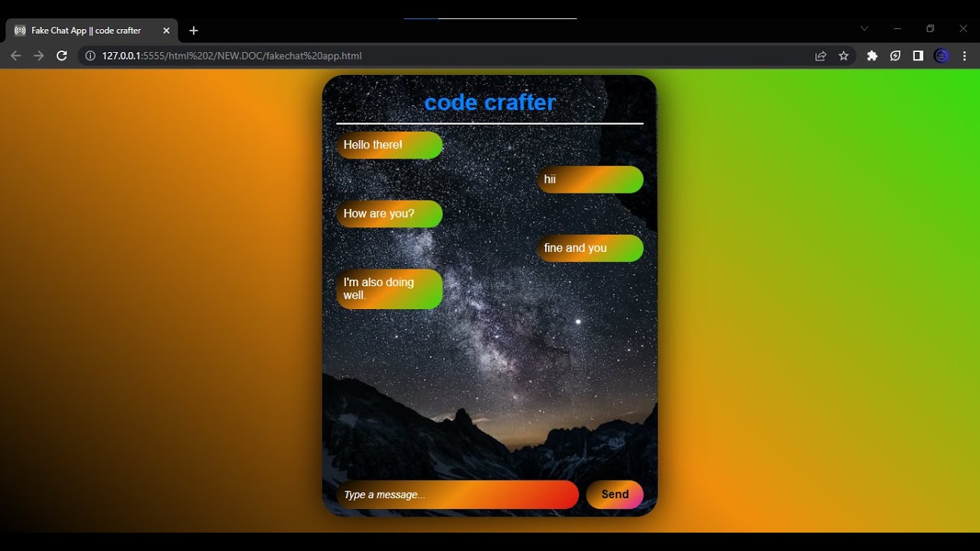Click the Type a message input field

click(x=458, y=494)
